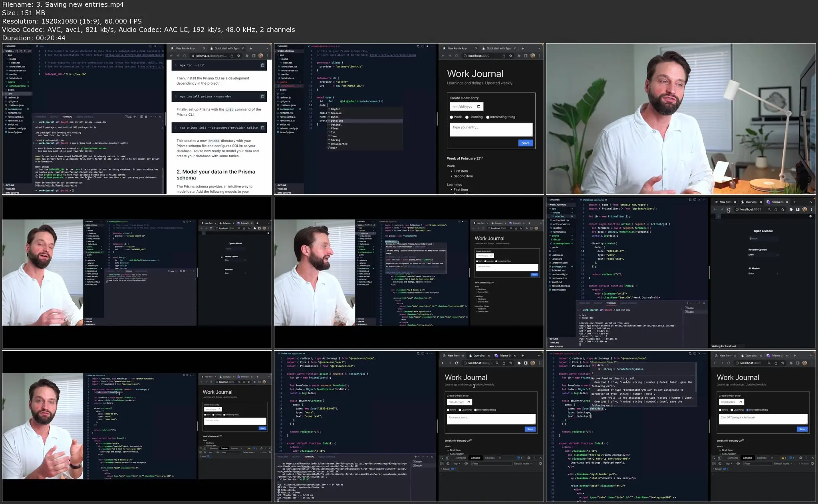Click warning badge in Chat GPT entry frame DevTools
This screenshot has height=504, width=818.
click(x=783, y=458)
